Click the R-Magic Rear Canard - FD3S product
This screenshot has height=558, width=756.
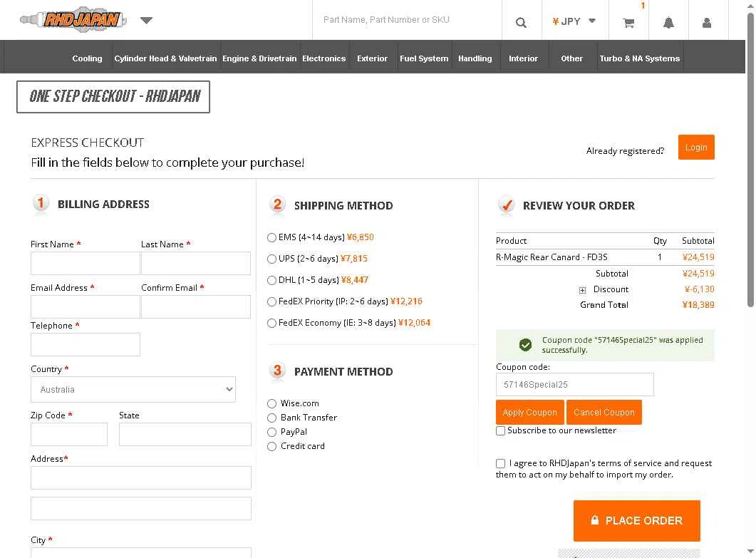pos(552,257)
